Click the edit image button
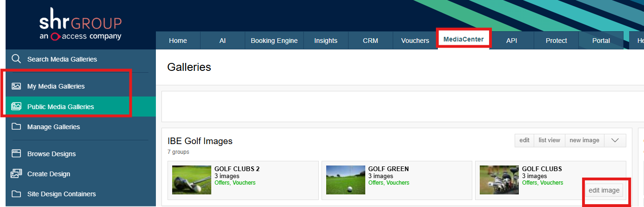644x207 pixels. pyautogui.click(x=604, y=190)
